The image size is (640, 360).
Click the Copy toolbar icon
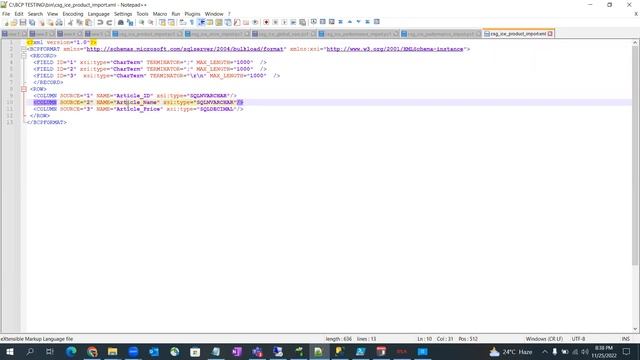pos(79,22)
